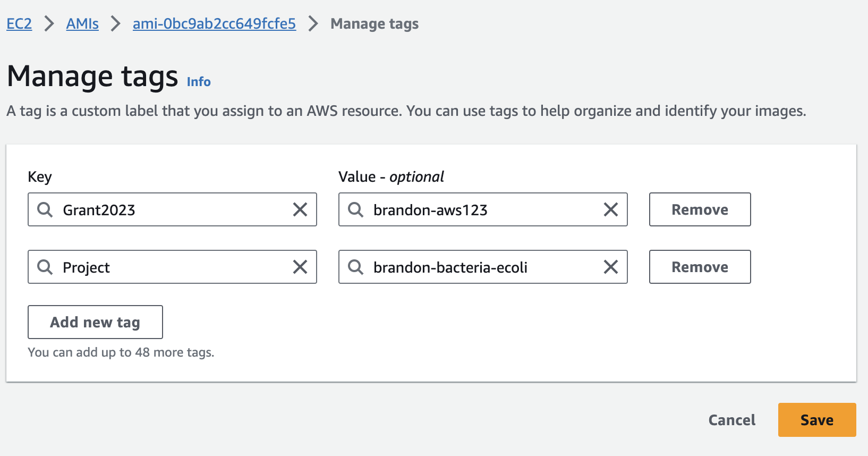Cancel tag changes
Screen dimensions: 868x456
point(732,420)
